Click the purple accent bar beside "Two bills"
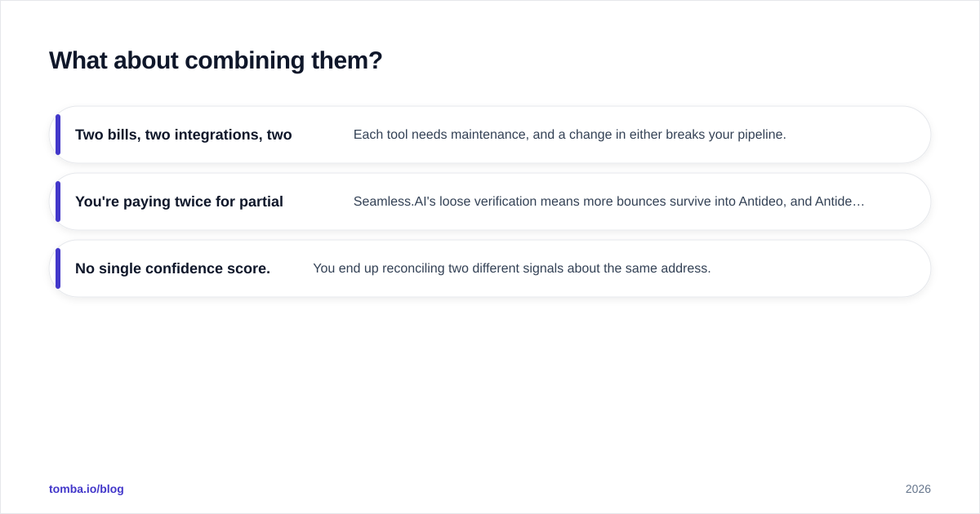The height and width of the screenshot is (514, 980). (x=58, y=135)
